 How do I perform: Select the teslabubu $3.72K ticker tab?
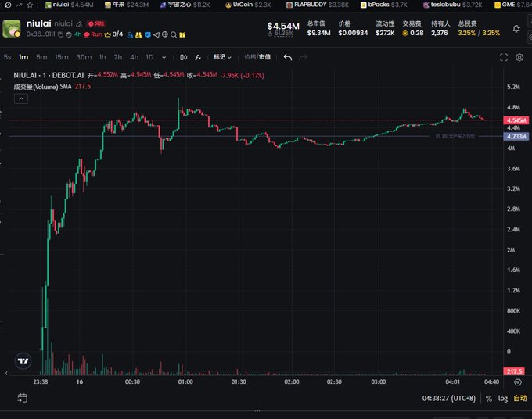click(453, 5)
